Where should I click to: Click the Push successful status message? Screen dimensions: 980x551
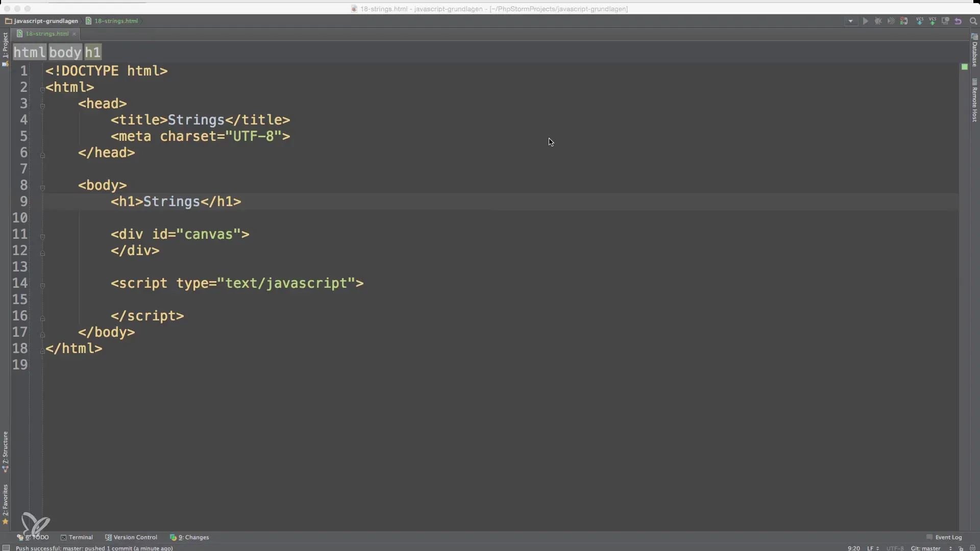(94, 548)
